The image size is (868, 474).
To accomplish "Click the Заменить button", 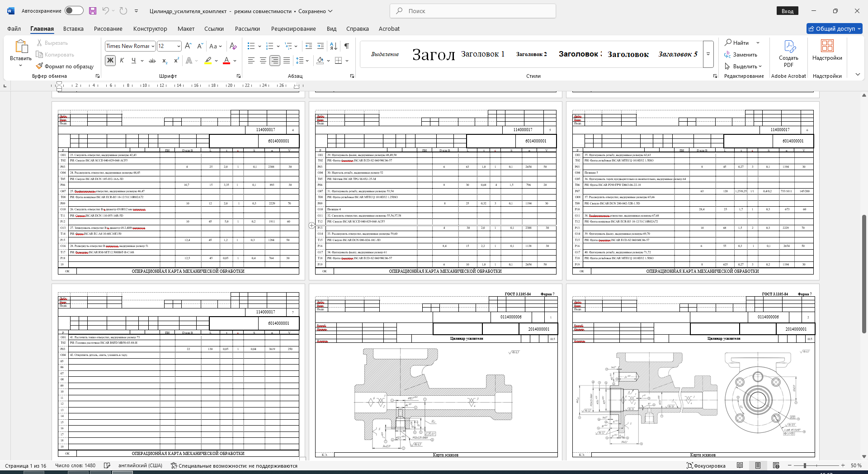I will tap(741, 55).
